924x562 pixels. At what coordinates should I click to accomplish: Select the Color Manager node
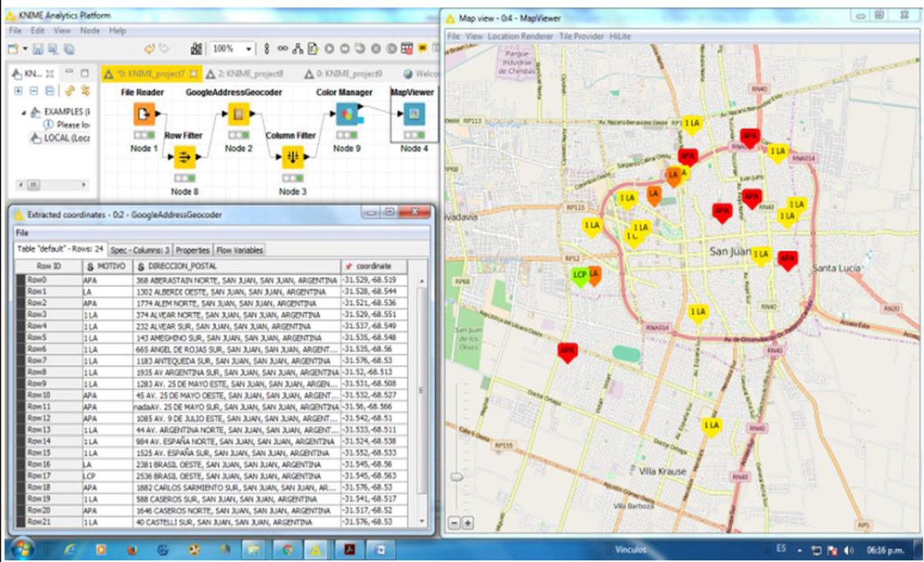pyautogui.click(x=346, y=114)
